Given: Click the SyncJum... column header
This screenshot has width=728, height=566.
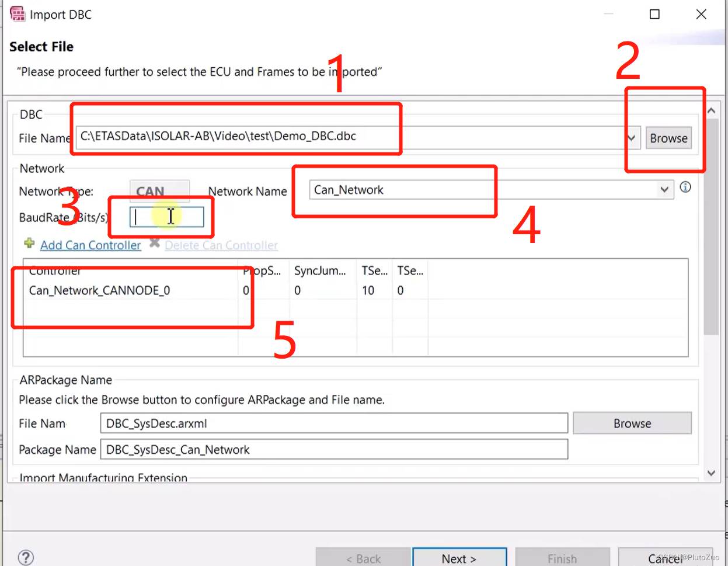Looking at the screenshot, I should 323,270.
